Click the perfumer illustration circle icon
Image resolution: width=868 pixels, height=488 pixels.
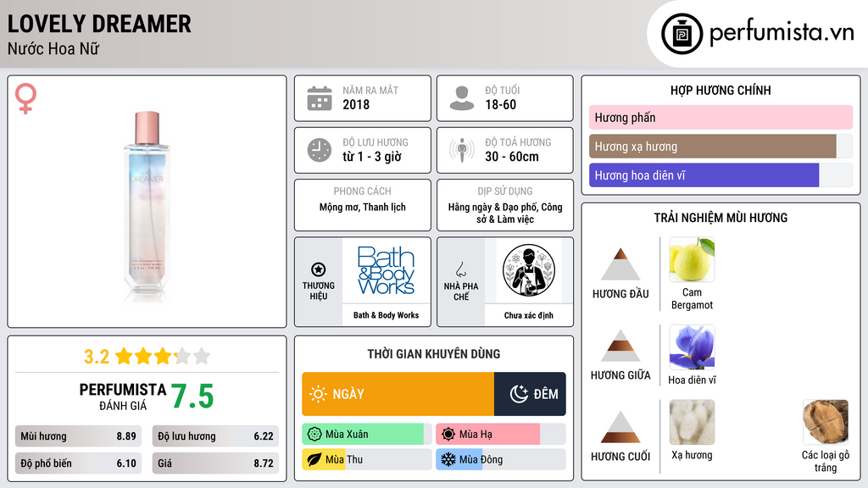click(529, 270)
